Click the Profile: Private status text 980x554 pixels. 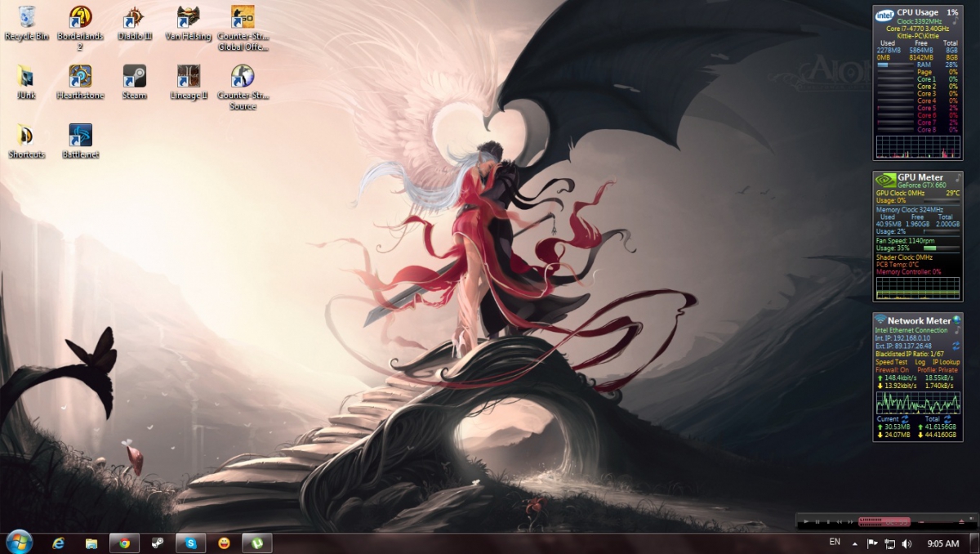(936, 370)
